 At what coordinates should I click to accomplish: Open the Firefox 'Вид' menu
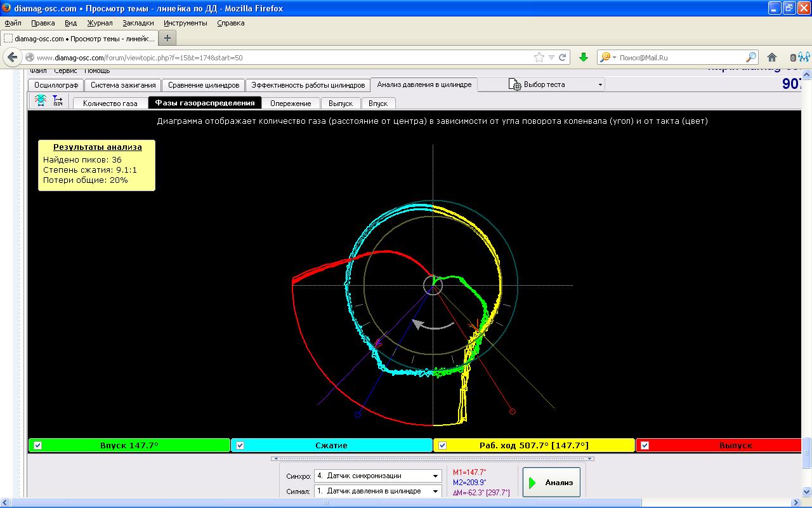pos(70,23)
